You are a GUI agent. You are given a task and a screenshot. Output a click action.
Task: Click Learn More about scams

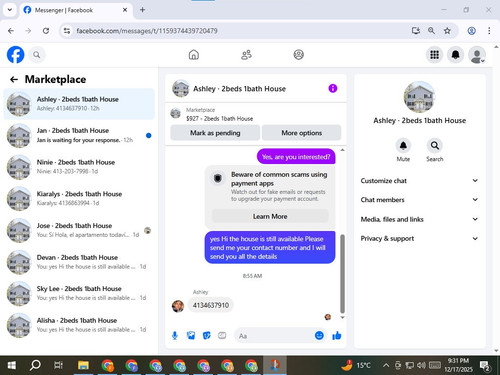(x=270, y=216)
